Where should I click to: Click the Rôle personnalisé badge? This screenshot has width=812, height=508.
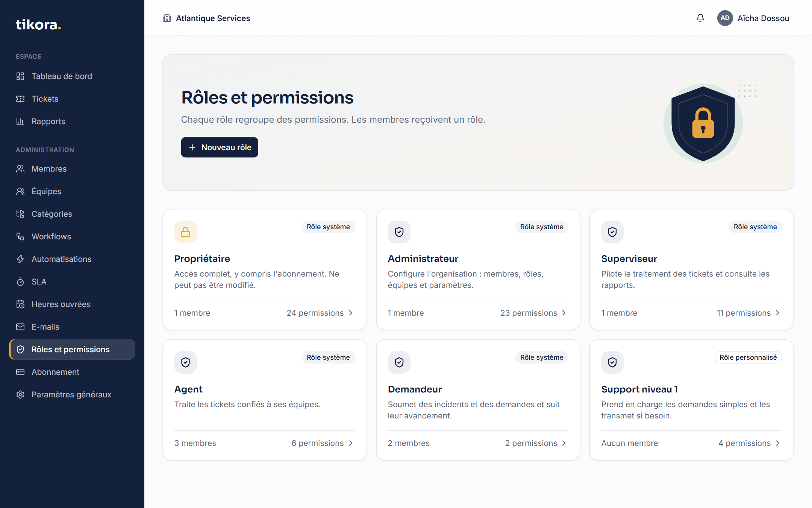(748, 357)
